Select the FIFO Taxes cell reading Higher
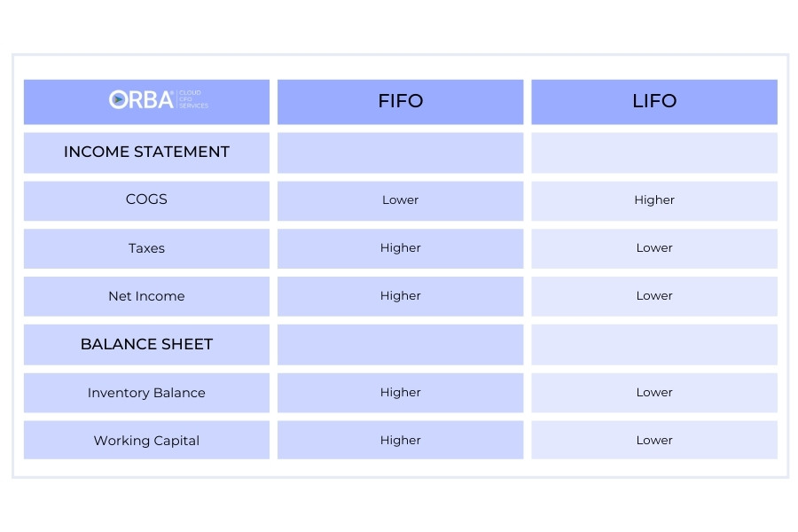 click(x=400, y=248)
